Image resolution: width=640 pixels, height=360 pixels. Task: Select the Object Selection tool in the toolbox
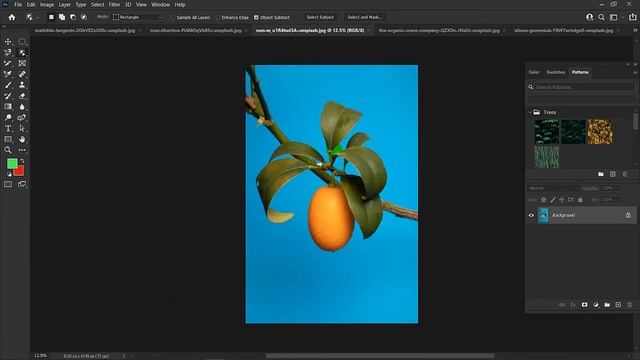tap(22, 53)
